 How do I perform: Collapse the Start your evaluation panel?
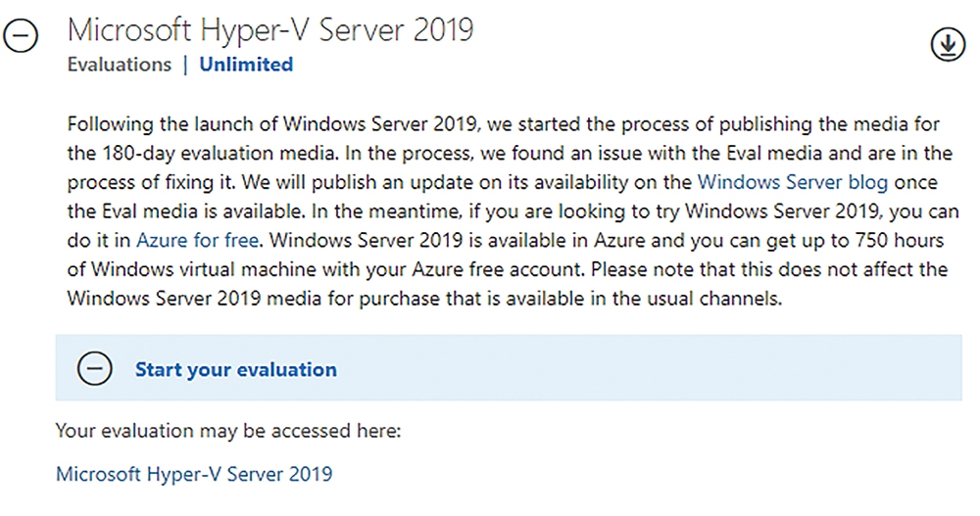point(94,368)
